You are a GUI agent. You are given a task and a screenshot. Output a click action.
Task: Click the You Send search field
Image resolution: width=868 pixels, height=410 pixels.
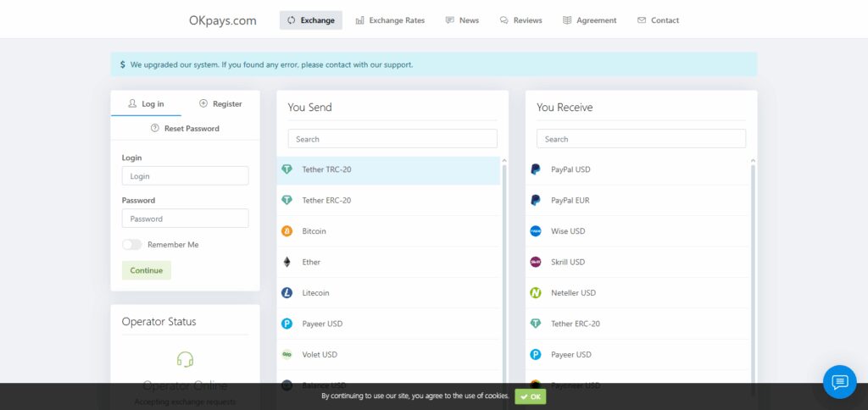pyautogui.click(x=392, y=139)
